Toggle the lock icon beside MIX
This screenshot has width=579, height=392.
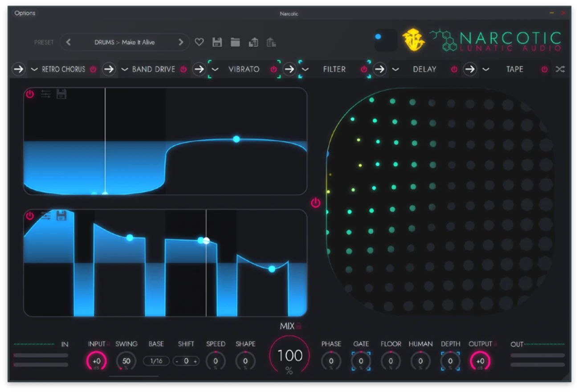(299, 327)
